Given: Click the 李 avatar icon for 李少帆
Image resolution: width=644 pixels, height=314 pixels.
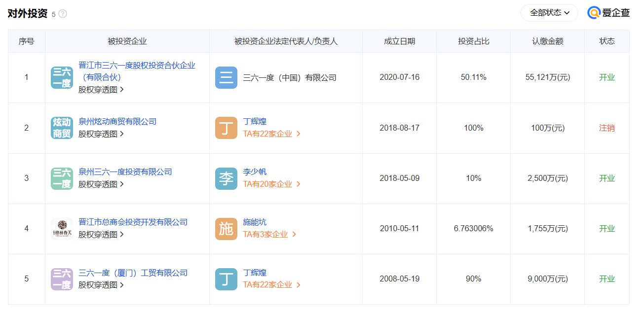Looking at the screenshot, I should pos(226,178).
